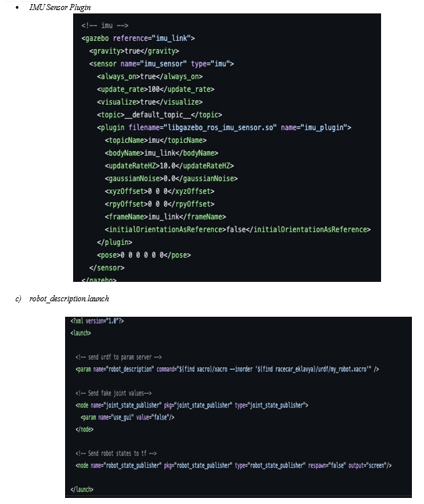
Task: Click the gaussianNoise 0.0 line
Action: click(x=171, y=179)
